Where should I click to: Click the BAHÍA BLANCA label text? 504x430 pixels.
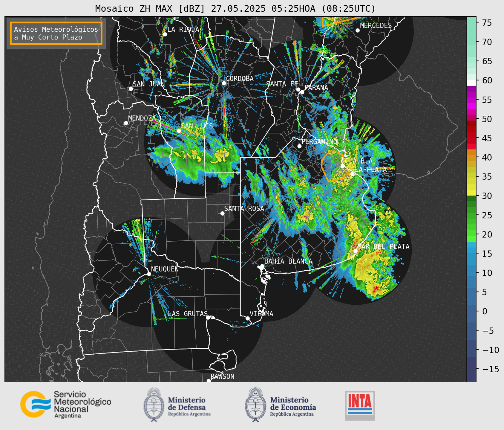[x=288, y=261]
